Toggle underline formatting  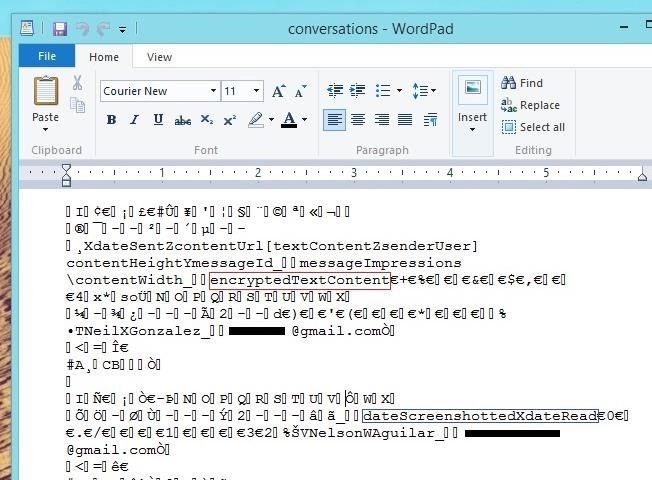[158, 120]
